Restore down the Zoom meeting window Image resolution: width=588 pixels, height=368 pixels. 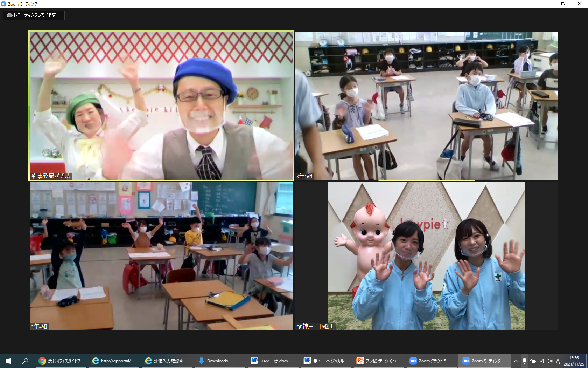click(563, 4)
